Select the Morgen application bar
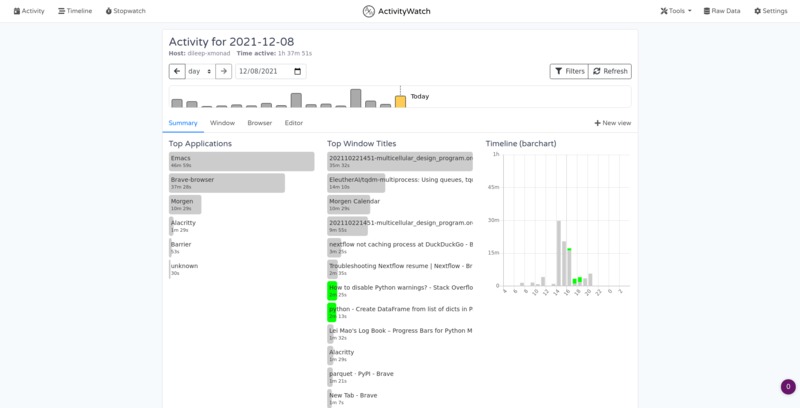800x408 pixels. pos(185,205)
